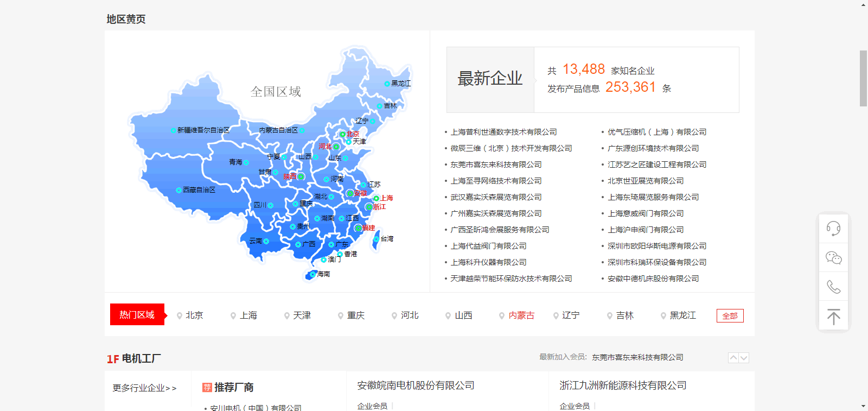Select the 内蒙古 hot region tab
Screen dimensions: 868x411
point(521,315)
